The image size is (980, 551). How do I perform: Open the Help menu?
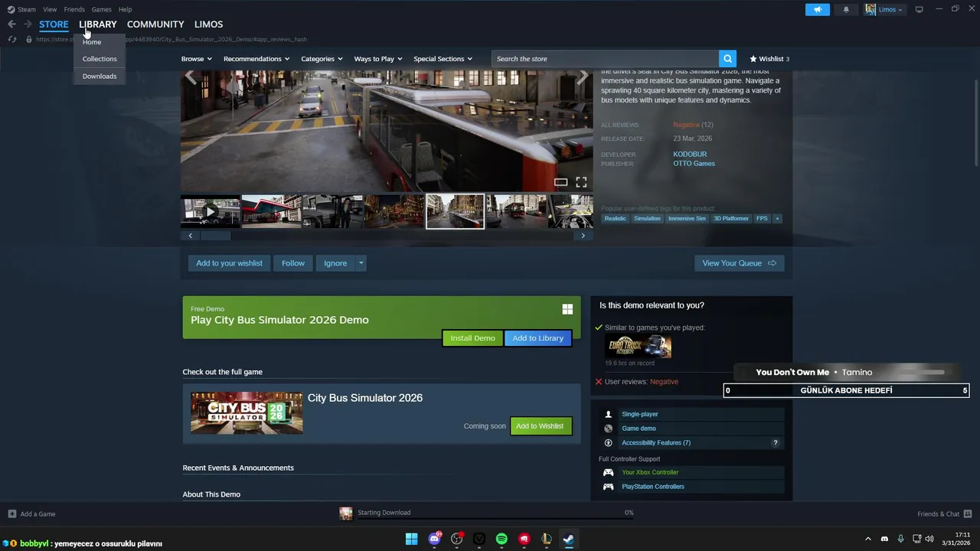click(x=125, y=9)
